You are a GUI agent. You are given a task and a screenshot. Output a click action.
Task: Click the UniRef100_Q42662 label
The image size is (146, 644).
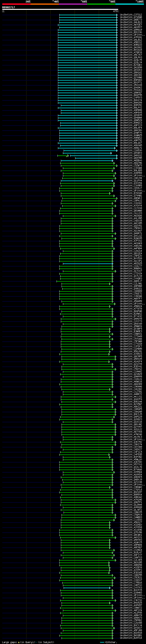pos(131,48)
